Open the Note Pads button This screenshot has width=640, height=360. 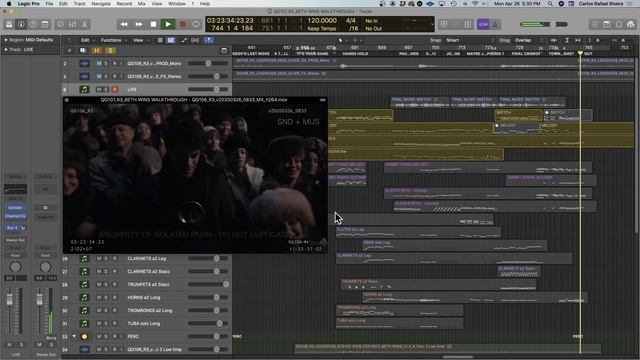(607, 24)
